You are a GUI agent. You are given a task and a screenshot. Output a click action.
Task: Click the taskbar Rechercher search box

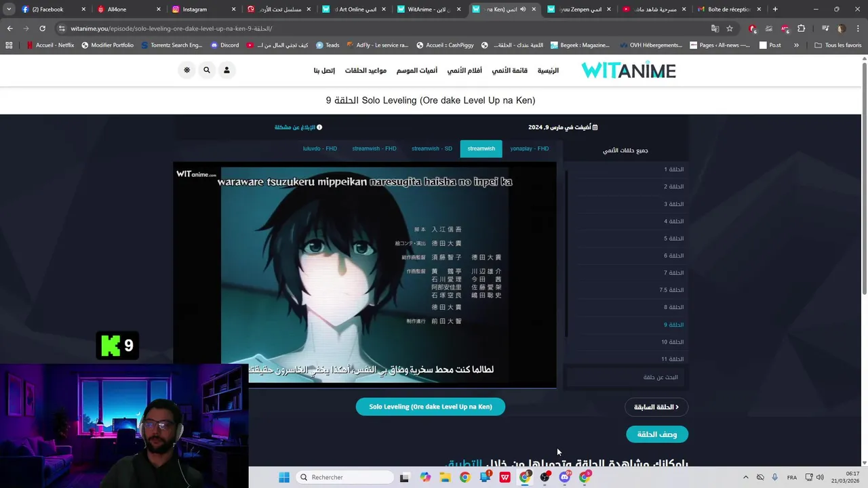pos(345,477)
